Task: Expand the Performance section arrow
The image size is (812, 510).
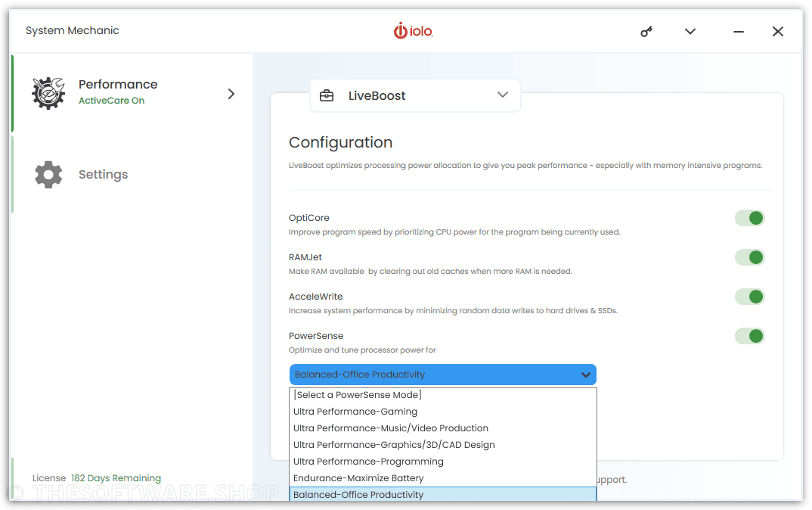Action: (x=231, y=94)
